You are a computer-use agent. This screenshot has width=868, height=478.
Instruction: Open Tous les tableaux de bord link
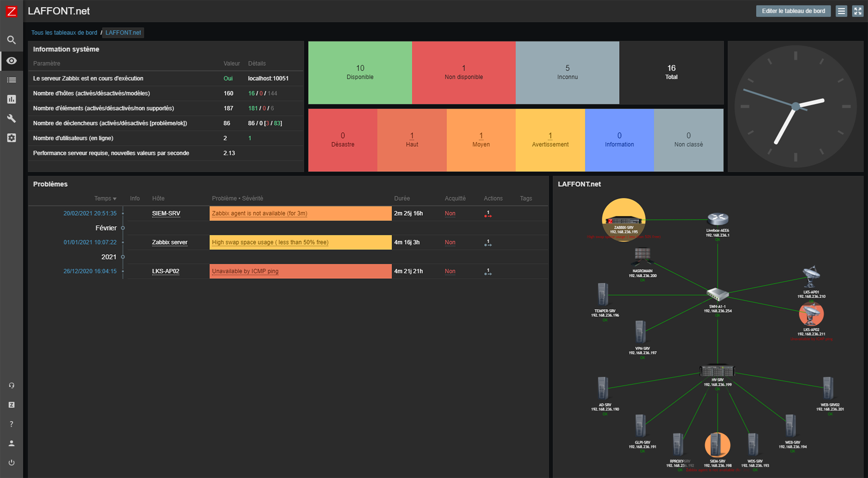tap(64, 33)
